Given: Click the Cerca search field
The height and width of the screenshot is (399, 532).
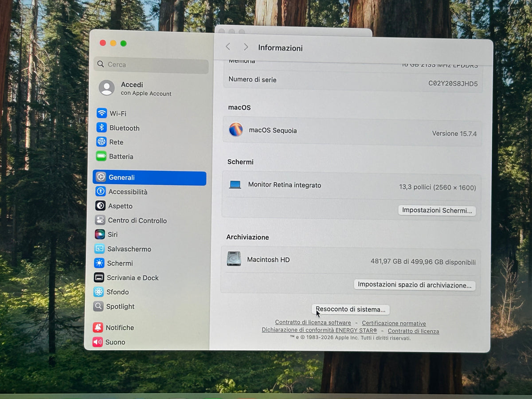Looking at the screenshot, I should tap(151, 65).
